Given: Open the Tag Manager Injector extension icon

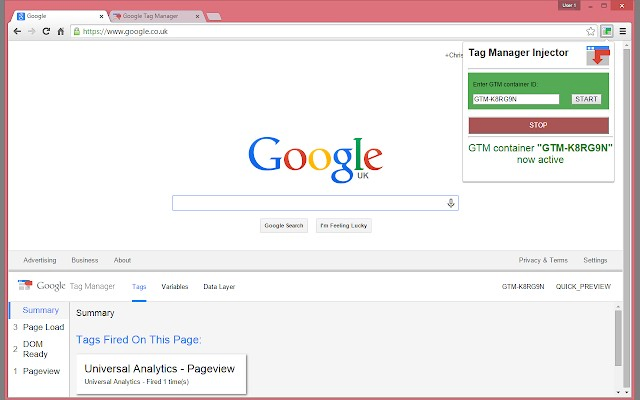Looking at the screenshot, I should point(607,31).
